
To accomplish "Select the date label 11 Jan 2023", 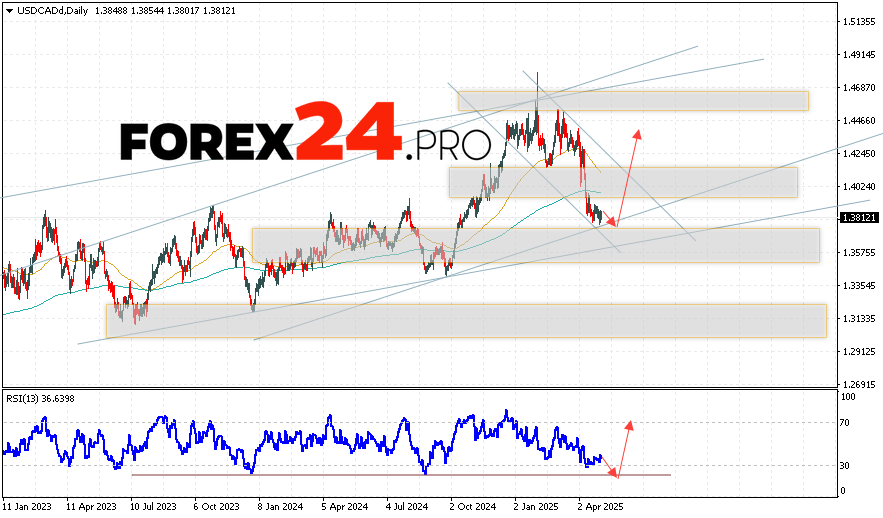I will [x=27, y=507].
